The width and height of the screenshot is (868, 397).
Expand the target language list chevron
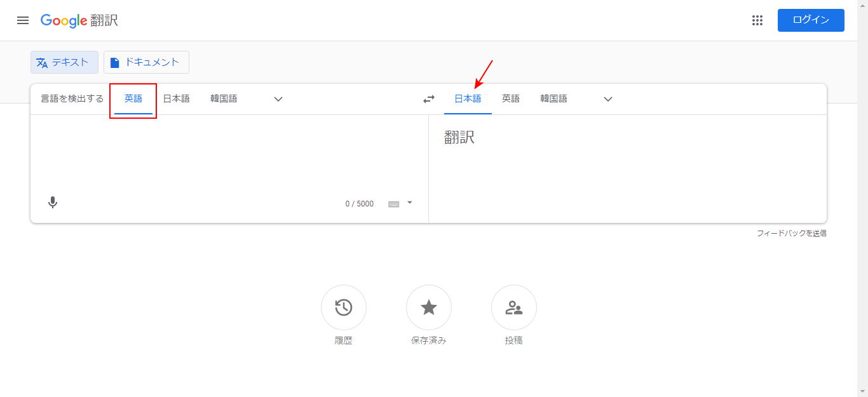pos(608,99)
